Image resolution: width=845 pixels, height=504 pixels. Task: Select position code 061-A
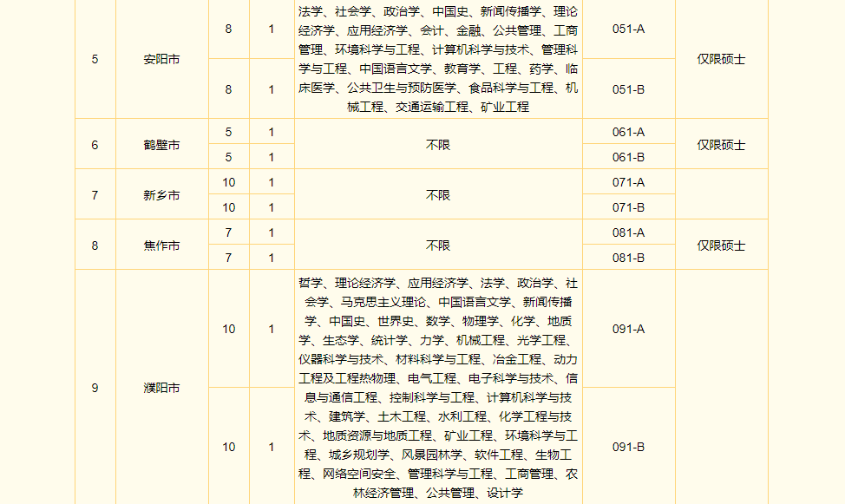(x=628, y=132)
